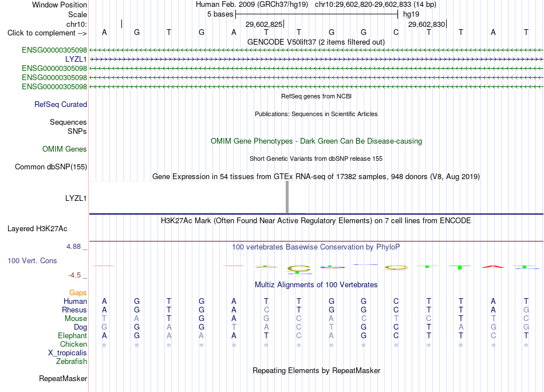Click the chr10:29,602,820-29,602,833 (14 bp) position text

376,5
